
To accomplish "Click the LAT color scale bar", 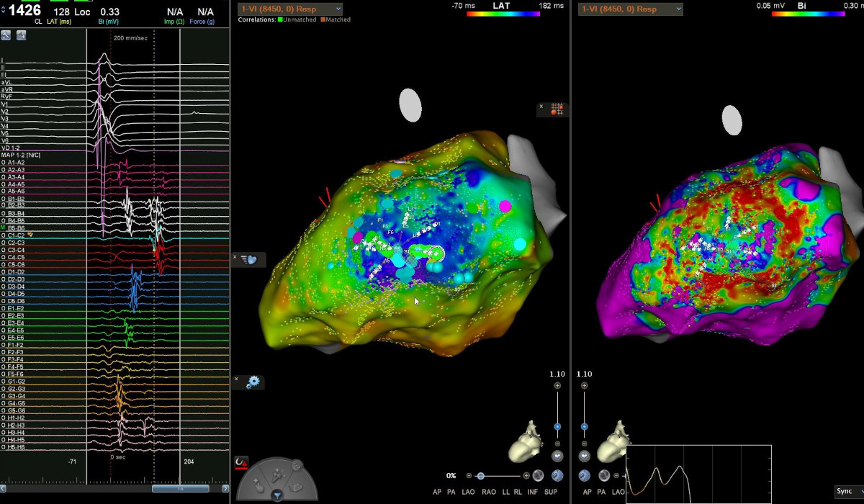I will [x=503, y=14].
